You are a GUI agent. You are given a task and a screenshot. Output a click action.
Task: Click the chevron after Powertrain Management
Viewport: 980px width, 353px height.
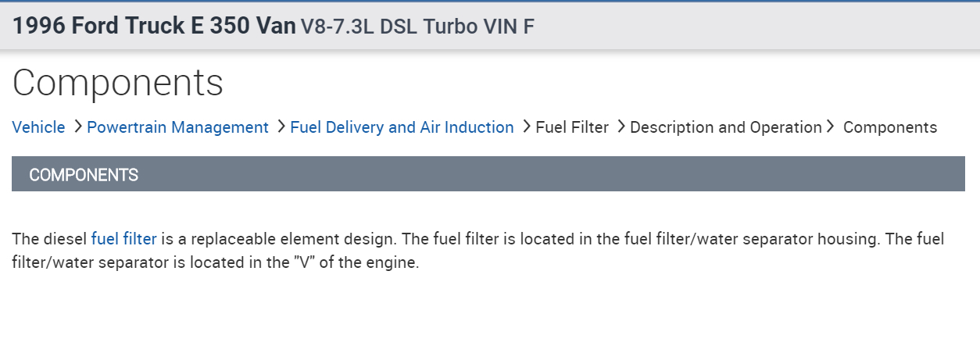[x=281, y=127]
